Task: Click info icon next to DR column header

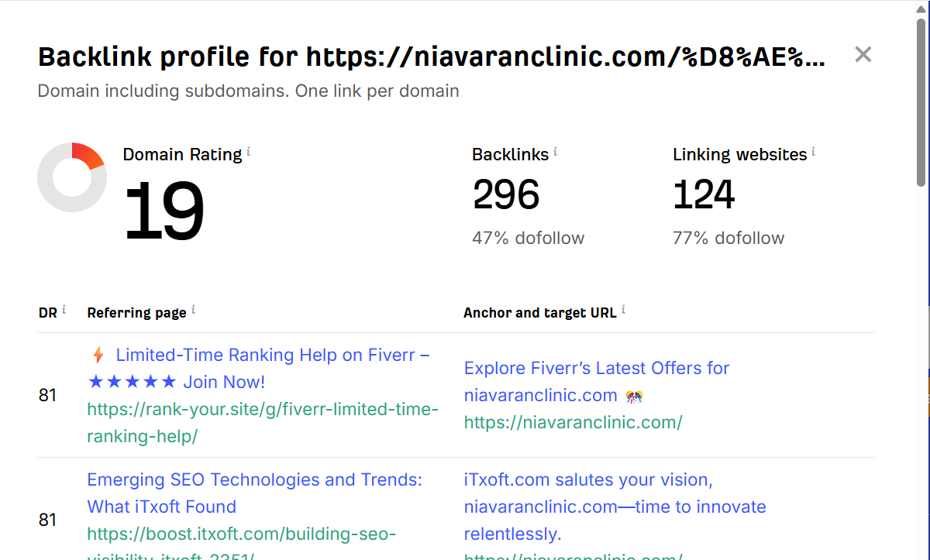Action: [64, 310]
